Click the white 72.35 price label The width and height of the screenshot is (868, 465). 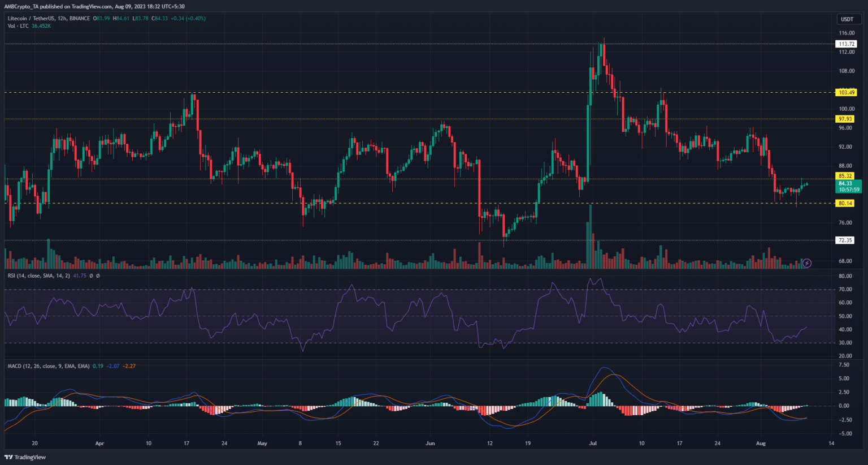845,240
